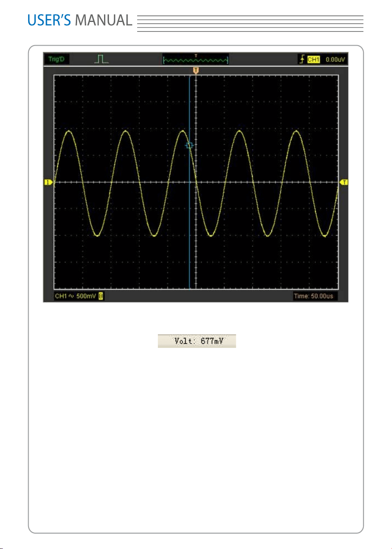Click the yellow B bandwidth limit icon
The height and width of the screenshot is (549, 392).
(x=101, y=296)
